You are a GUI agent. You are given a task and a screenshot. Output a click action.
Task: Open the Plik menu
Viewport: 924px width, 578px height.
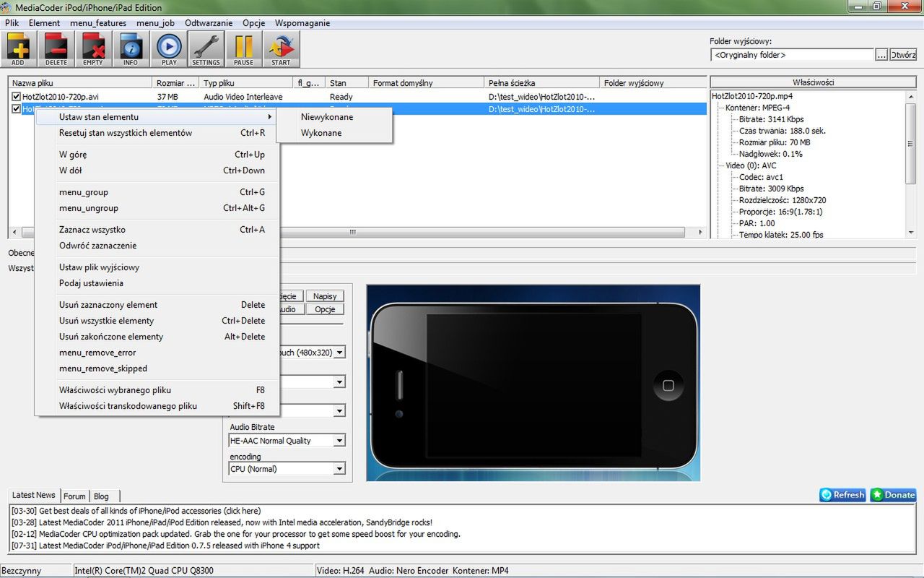pos(12,23)
